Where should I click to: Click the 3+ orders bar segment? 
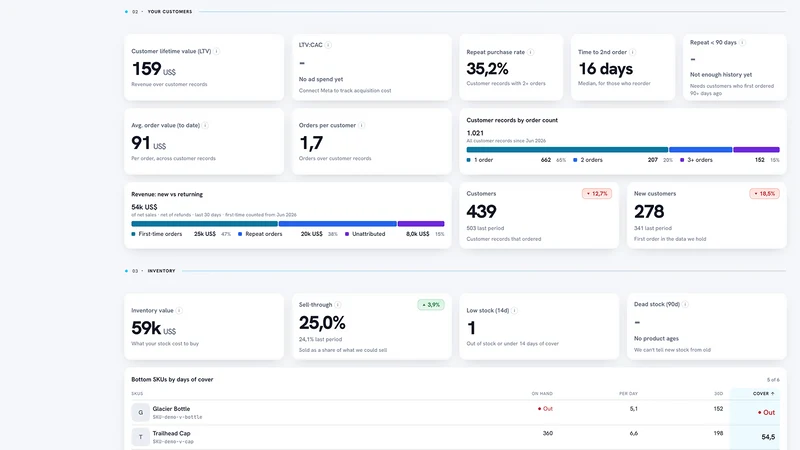coord(757,149)
